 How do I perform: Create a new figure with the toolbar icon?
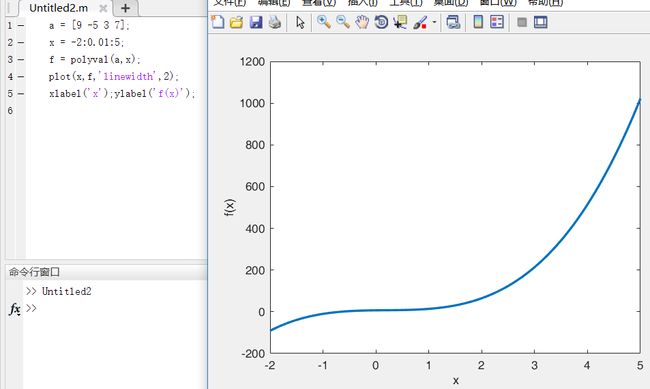click(x=218, y=22)
